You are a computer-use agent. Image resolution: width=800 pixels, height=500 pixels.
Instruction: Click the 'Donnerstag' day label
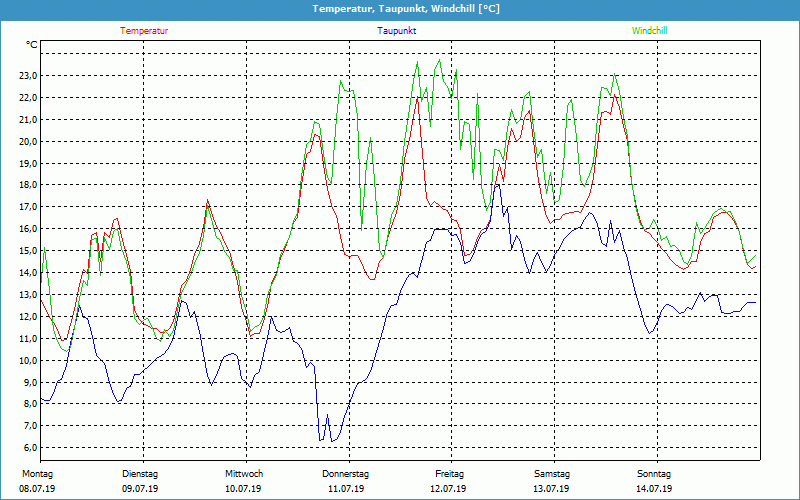(x=345, y=474)
